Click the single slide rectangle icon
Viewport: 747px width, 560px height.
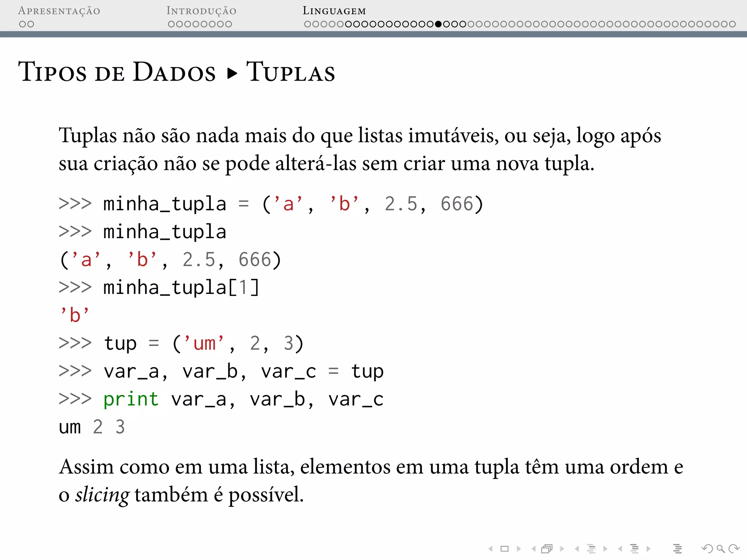click(x=504, y=549)
